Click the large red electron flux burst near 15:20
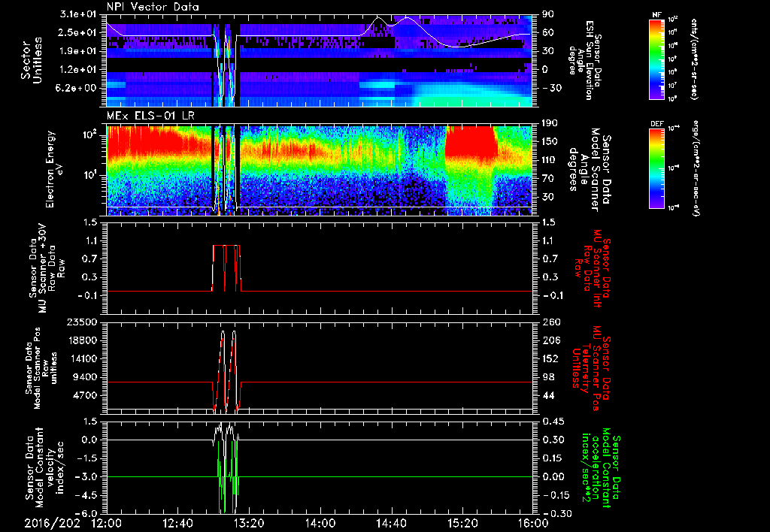This screenshot has width=770, height=532. (471, 144)
